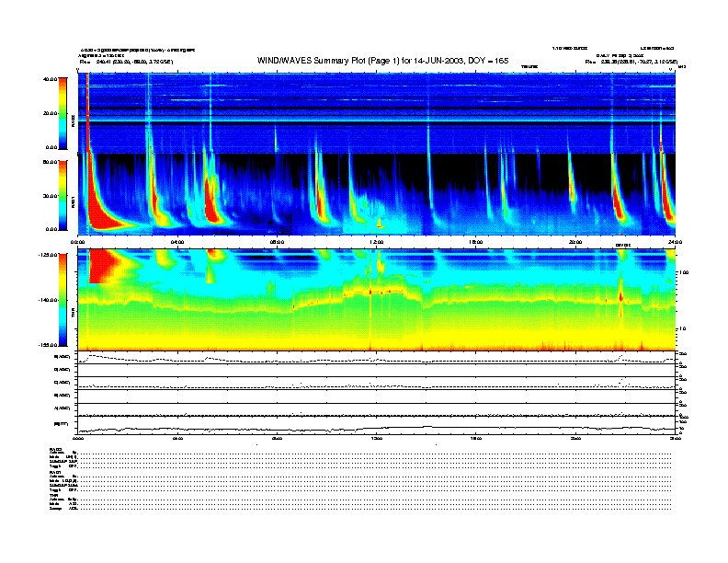This screenshot has height=563, width=728.
Task: Click the 12:00 label under the RAD1 spectrogram
Action: coord(376,242)
